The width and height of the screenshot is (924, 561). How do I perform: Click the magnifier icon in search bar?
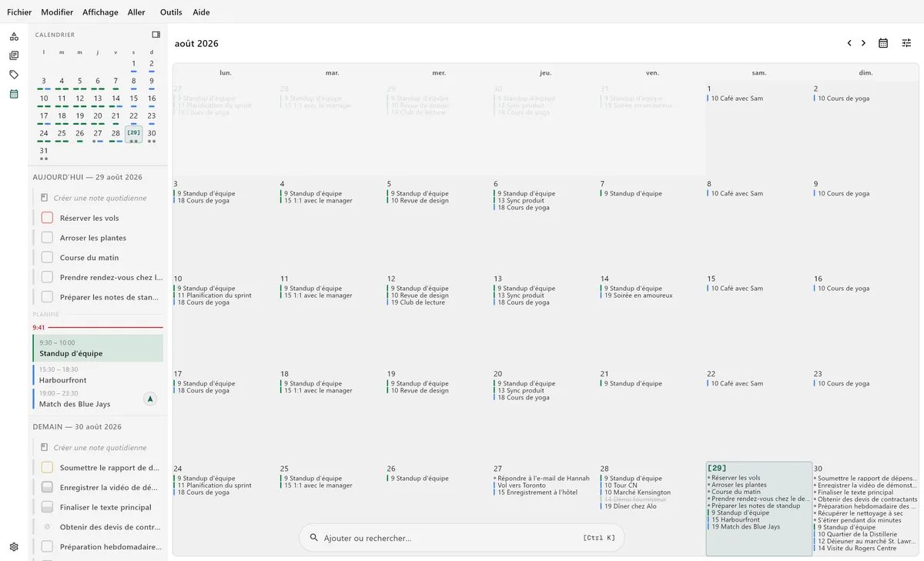tap(314, 538)
